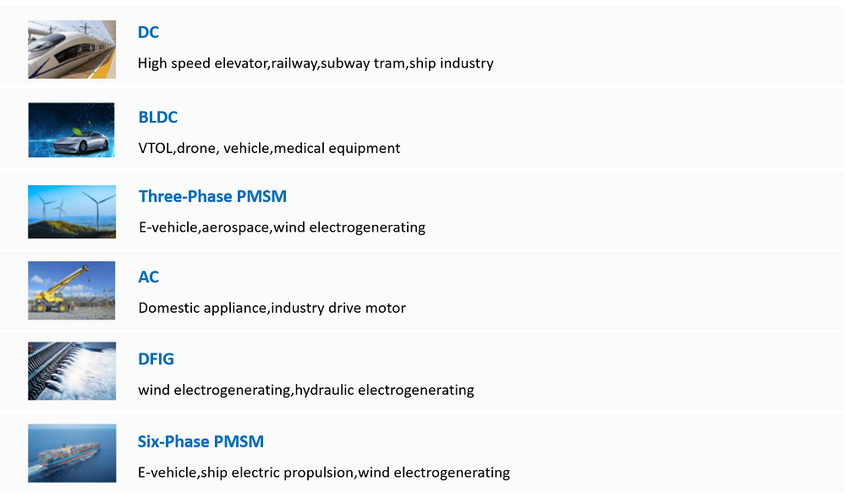Viewport: 846px width, 504px height.
Task: Open the DFIG heading link
Action: (156, 359)
